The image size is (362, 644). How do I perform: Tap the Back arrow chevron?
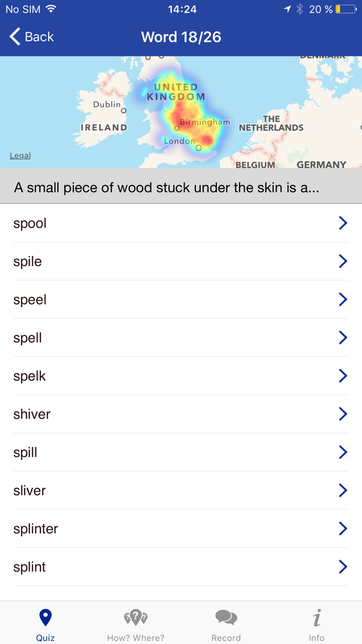pos(13,37)
